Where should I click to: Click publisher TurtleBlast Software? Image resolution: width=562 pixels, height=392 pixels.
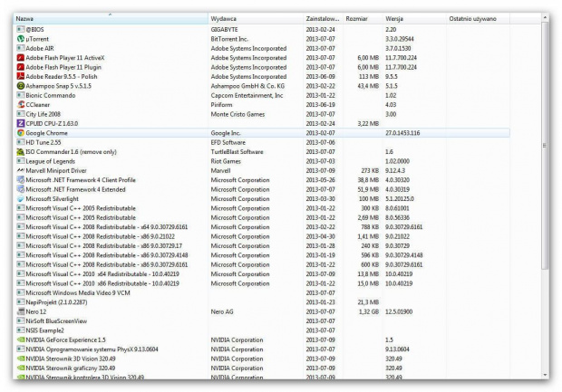pos(237,152)
